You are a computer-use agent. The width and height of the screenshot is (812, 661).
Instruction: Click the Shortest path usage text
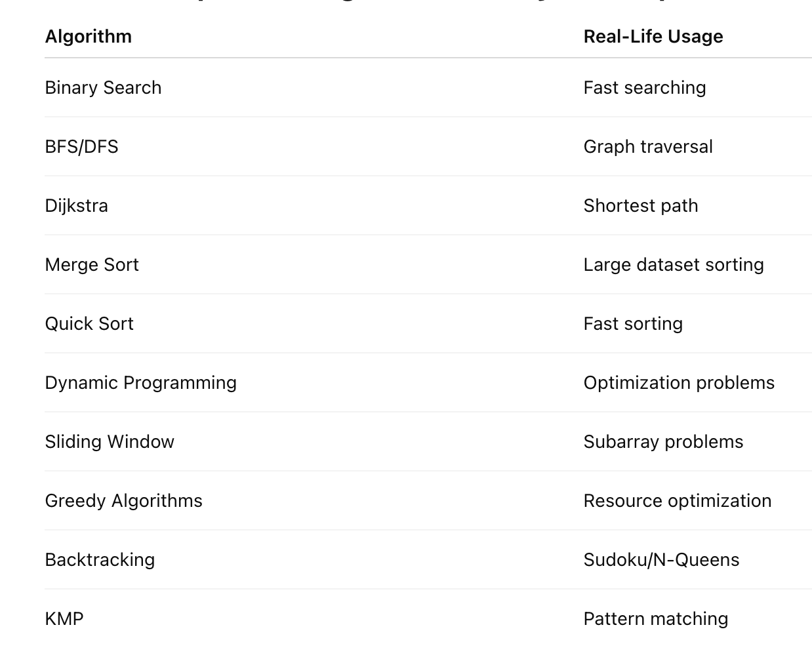click(641, 206)
